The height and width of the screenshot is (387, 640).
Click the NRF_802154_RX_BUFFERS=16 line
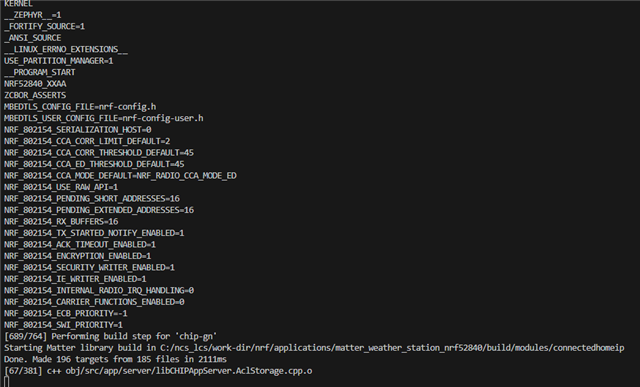click(61, 221)
